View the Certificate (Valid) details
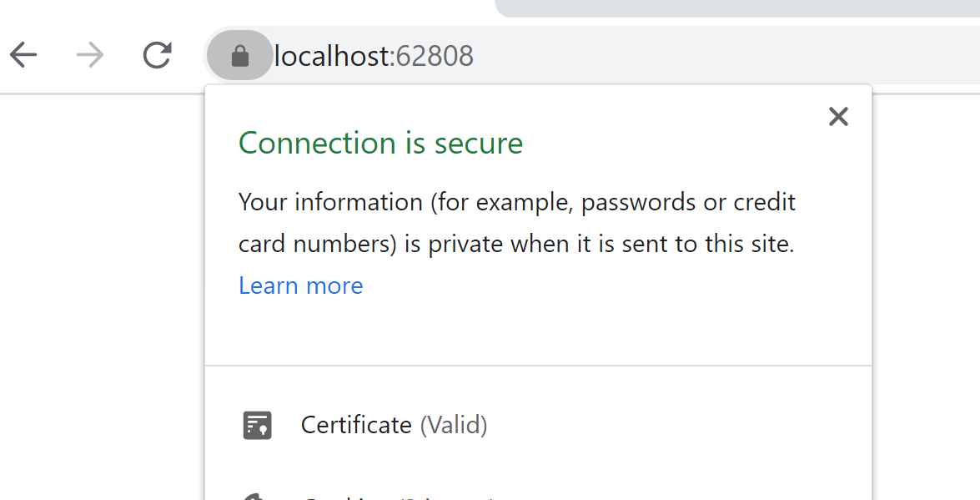 [394, 424]
